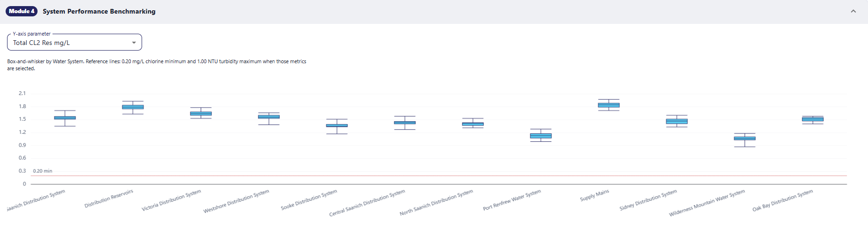This screenshot has width=868, height=250.
Task: Click the 'North Saanich Distribution System' axis label
Action: (x=437, y=203)
